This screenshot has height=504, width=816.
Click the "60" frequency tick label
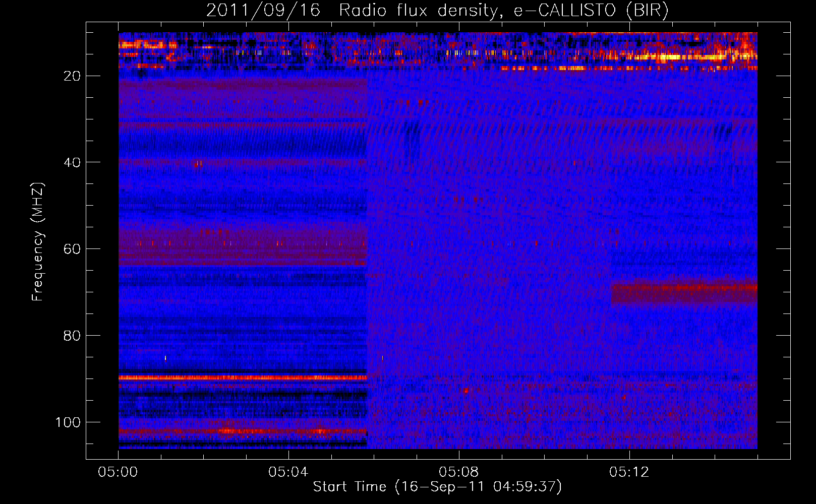[x=72, y=249]
